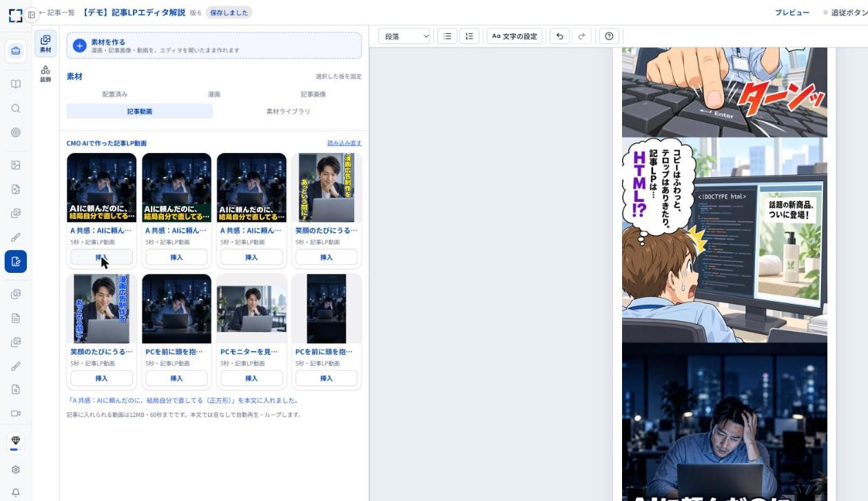Switch to the 配置済み tab
The width and height of the screenshot is (868, 501).
(x=115, y=94)
